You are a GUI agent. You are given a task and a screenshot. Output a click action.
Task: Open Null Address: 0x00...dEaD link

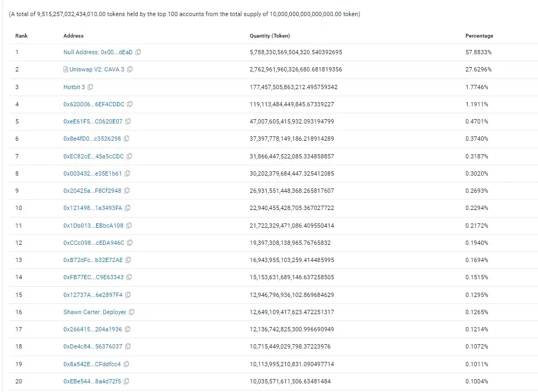point(98,52)
